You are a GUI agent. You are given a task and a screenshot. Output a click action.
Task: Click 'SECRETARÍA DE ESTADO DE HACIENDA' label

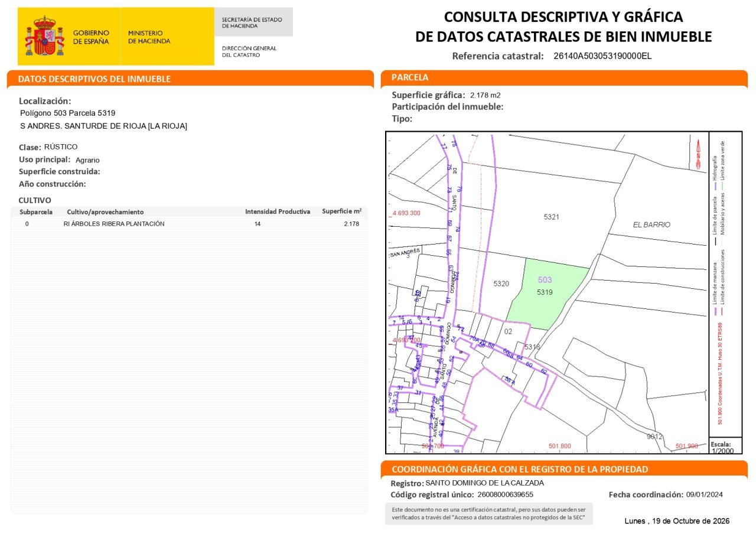click(252, 22)
